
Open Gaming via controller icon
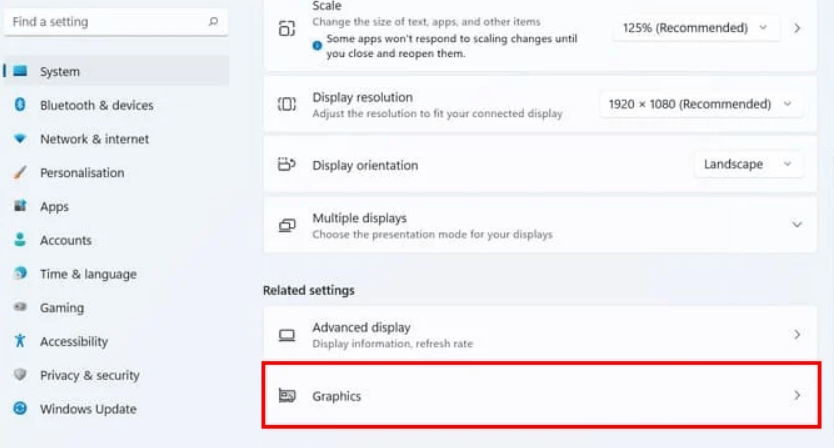[20, 307]
